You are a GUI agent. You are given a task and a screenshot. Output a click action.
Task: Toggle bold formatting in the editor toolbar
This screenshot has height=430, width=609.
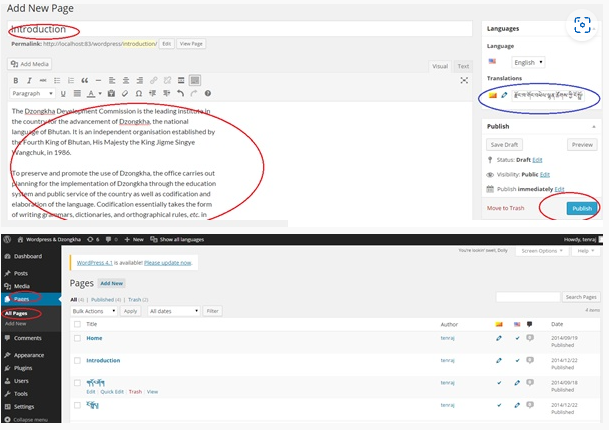click(x=16, y=80)
